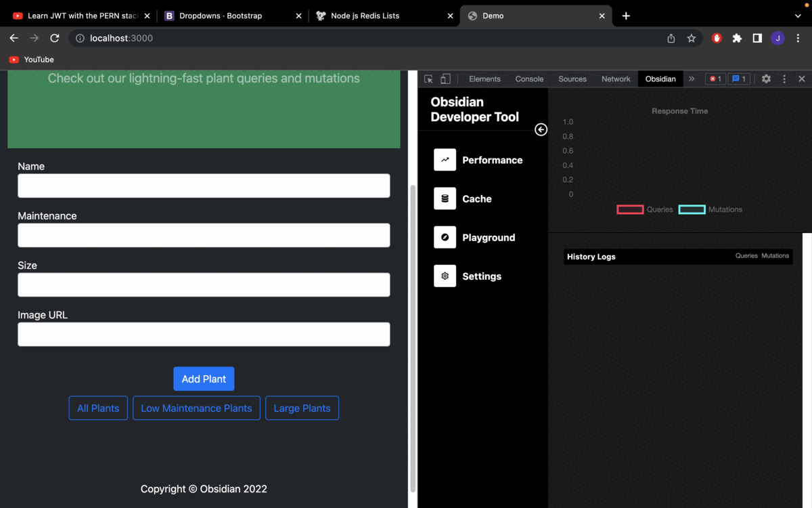The width and height of the screenshot is (812, 508).
Task: Focus the Size input field
Action: (x=204, y=284)
